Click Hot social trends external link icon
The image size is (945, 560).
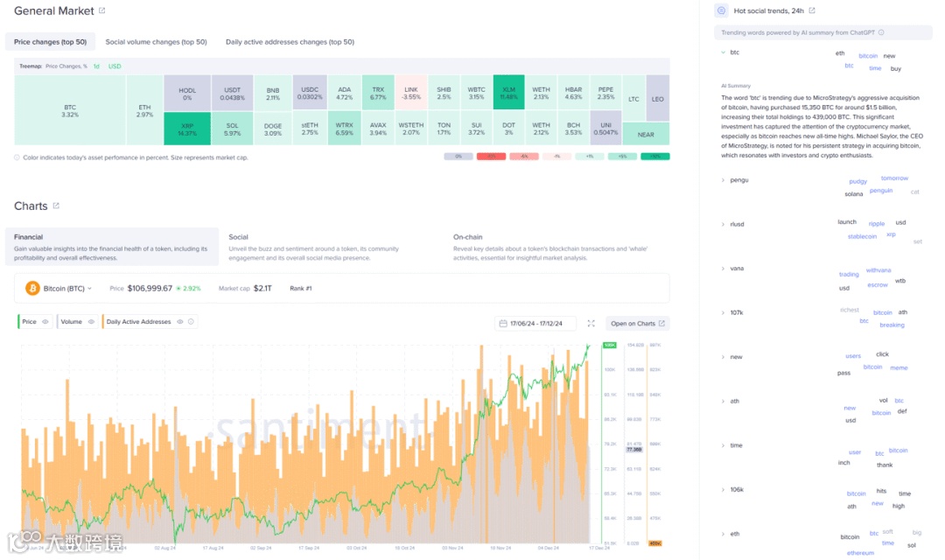(812, 10)
